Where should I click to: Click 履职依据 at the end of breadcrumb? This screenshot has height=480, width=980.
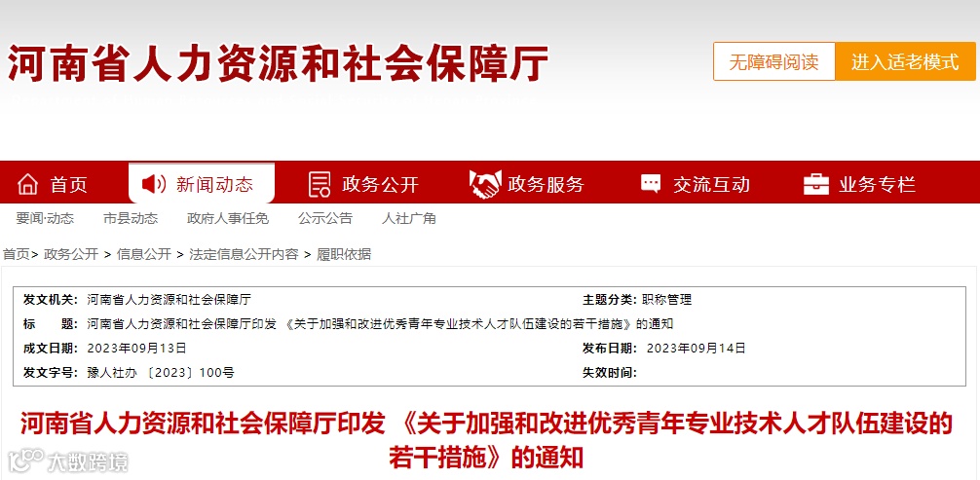344,254
